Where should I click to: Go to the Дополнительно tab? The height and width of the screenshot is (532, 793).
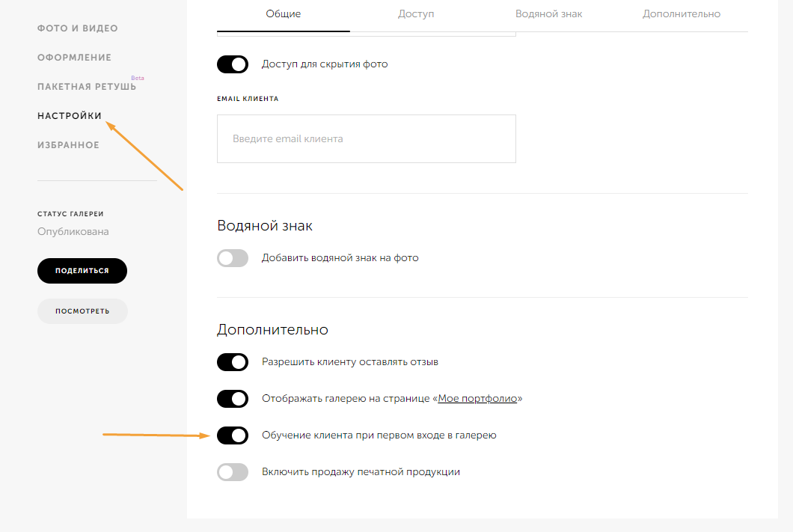coord(682,14)
